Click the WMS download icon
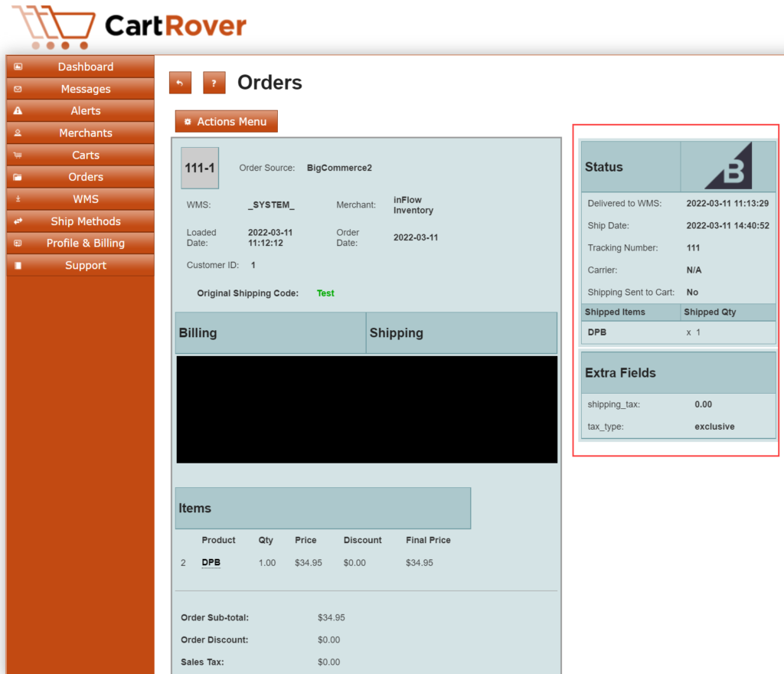Image resolution: width=784 pixels, height=674 pixels. [18, 199]
